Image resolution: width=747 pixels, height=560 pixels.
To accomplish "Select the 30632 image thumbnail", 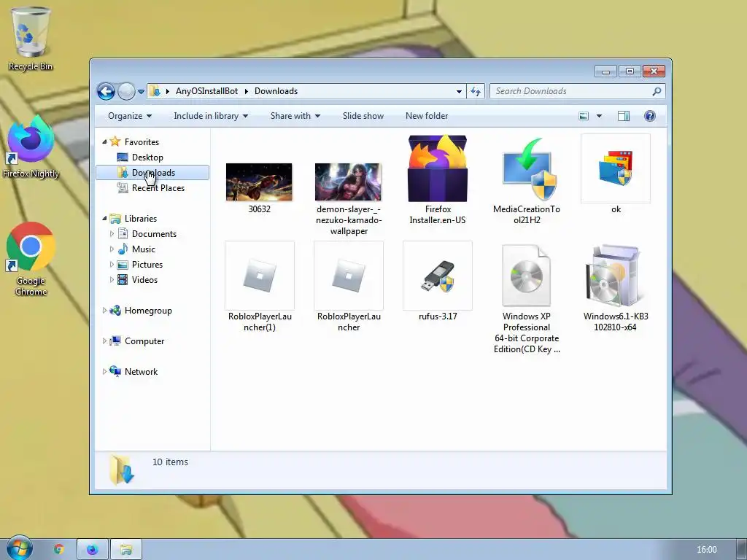I will coord(259,182).
